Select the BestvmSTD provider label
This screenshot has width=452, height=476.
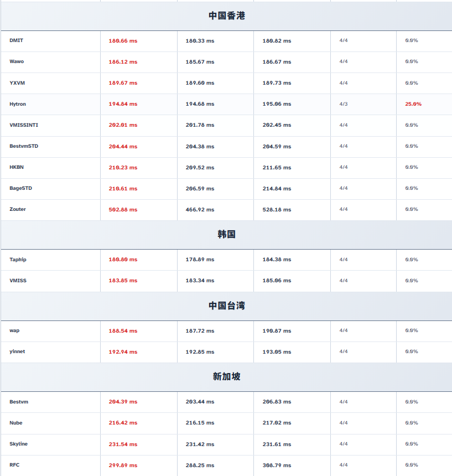pyautogui.click(x=24, y=146)
